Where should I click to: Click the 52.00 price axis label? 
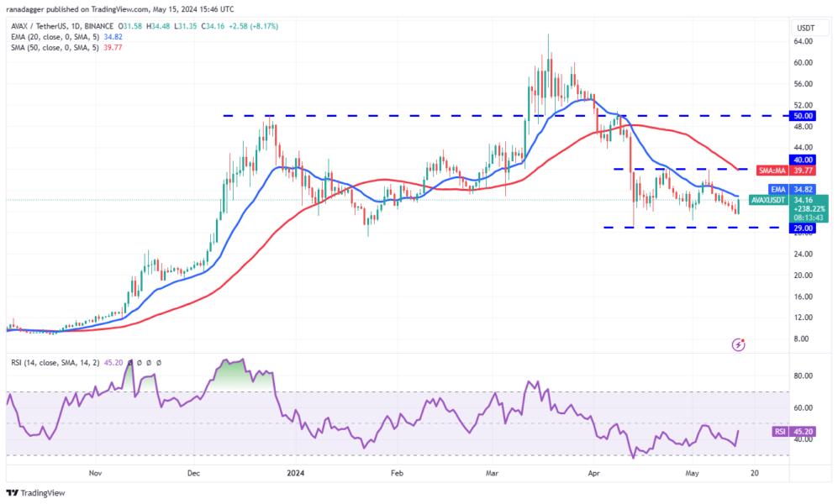click(804, 105)
